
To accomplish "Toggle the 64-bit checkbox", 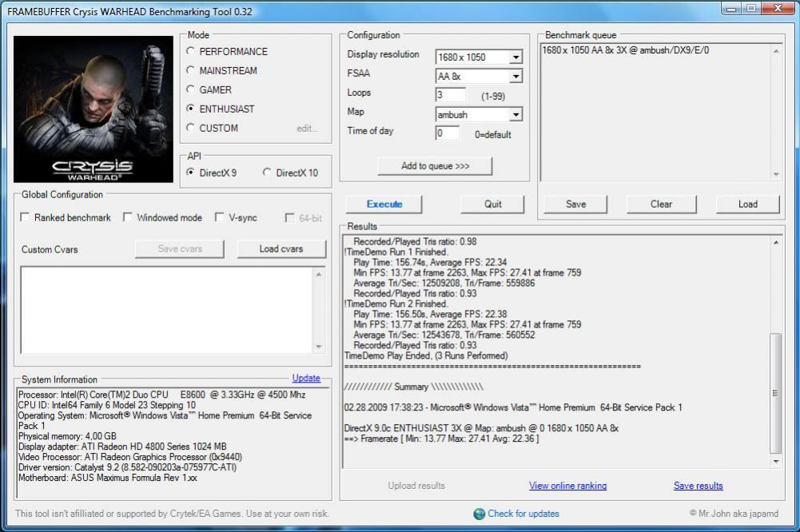I will (x=289, y=218).
